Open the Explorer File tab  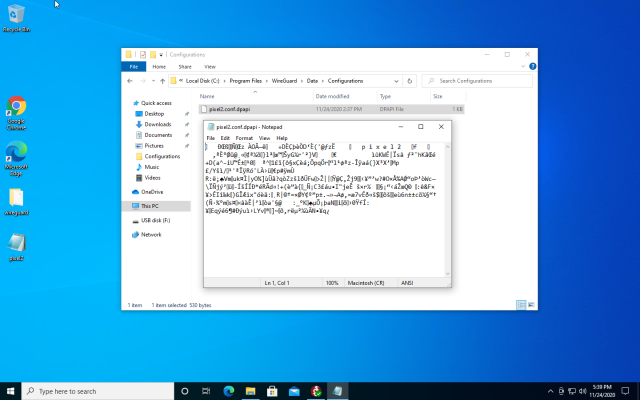[x=133, y=67]
